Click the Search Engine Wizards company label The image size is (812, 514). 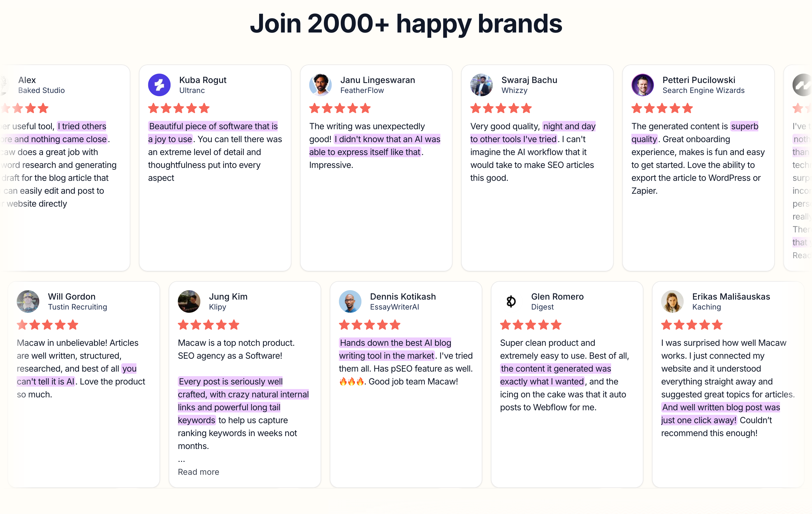click(704, 91)
